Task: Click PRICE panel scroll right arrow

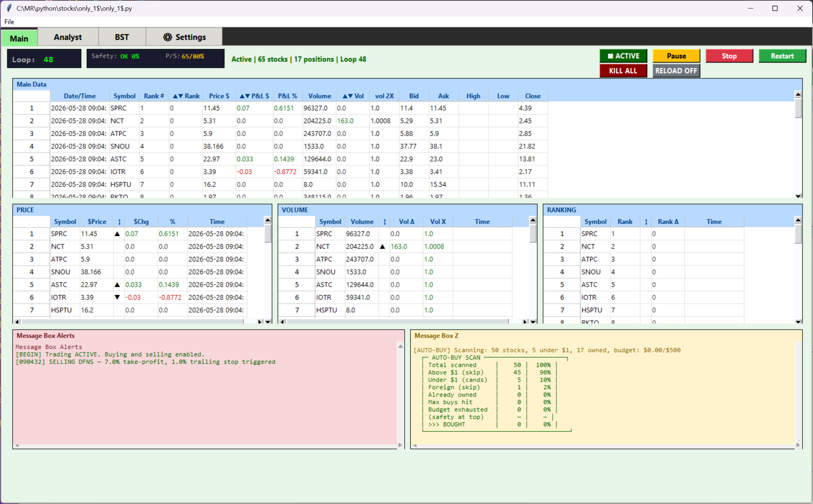Action: (260, 321)
